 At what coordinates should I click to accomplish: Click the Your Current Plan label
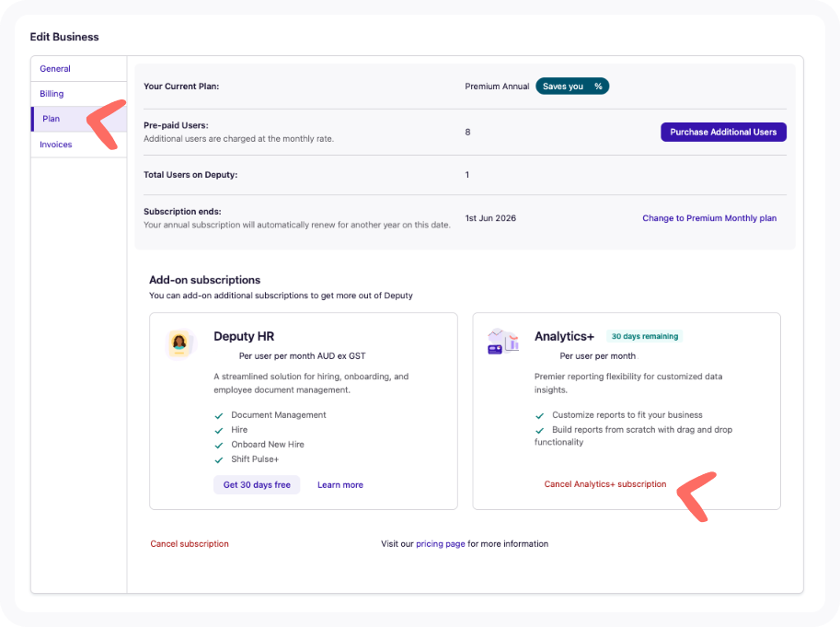[181, 87]
